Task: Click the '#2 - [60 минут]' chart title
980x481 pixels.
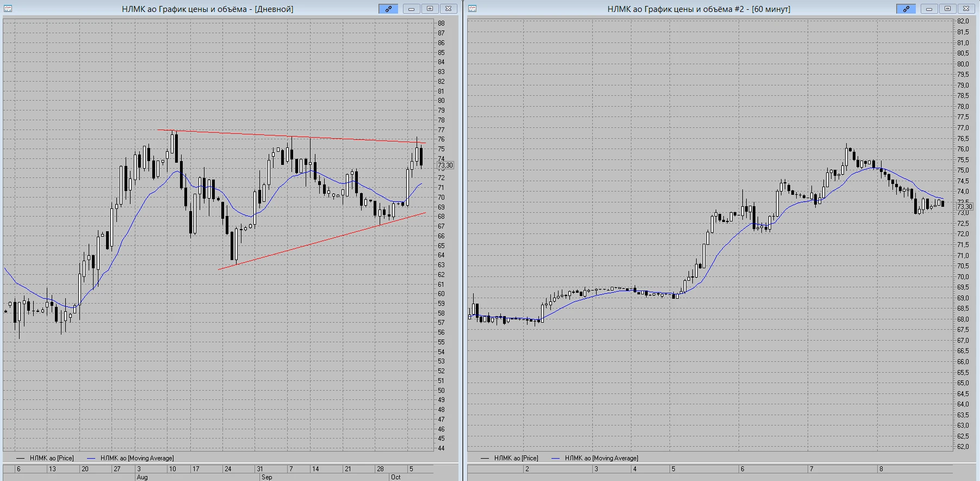Action: coord(762,9)
